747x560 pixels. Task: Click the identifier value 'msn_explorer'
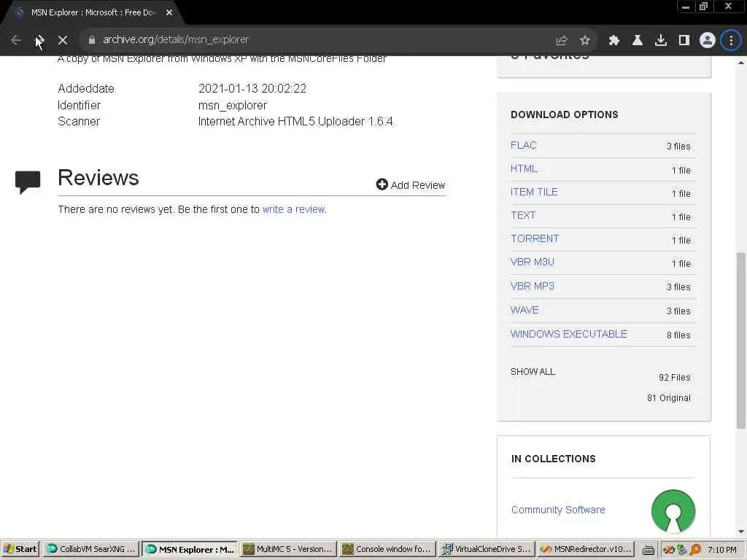pos(233,105)
